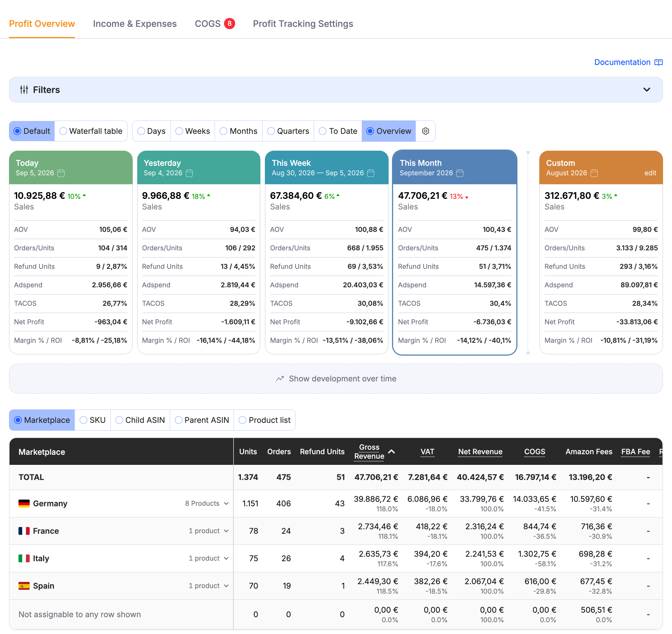This screenshot has height=634, width=672.
Task: Click the Custom August 2026 calendar icon
Action: [594, 173]
